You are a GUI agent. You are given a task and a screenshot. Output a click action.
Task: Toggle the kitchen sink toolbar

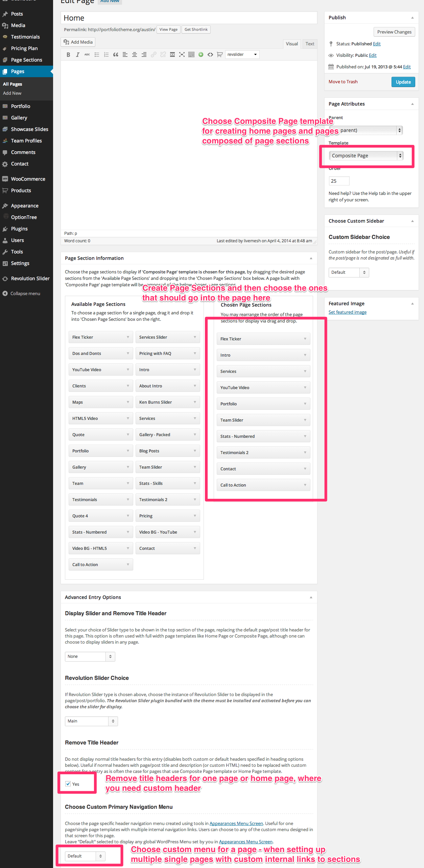click(191, 54)
